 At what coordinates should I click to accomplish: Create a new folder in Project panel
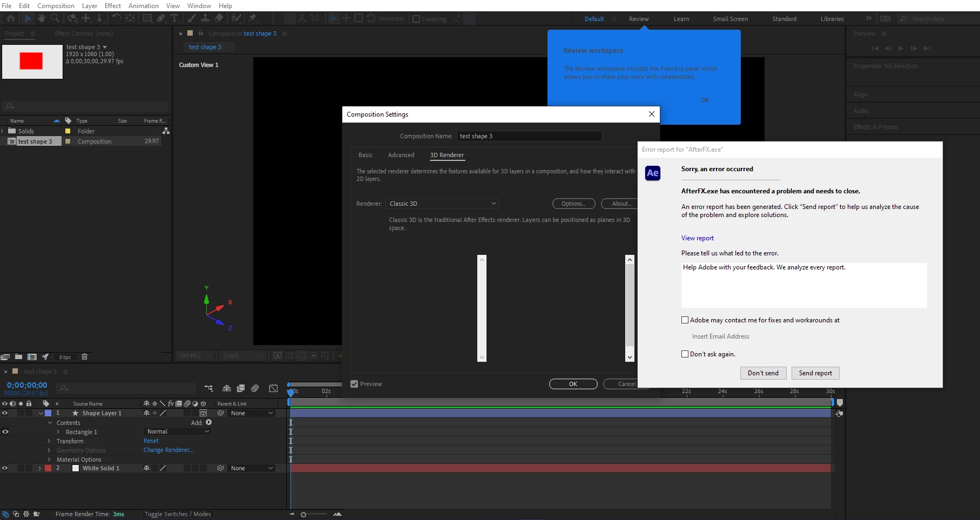click(18, 357)
